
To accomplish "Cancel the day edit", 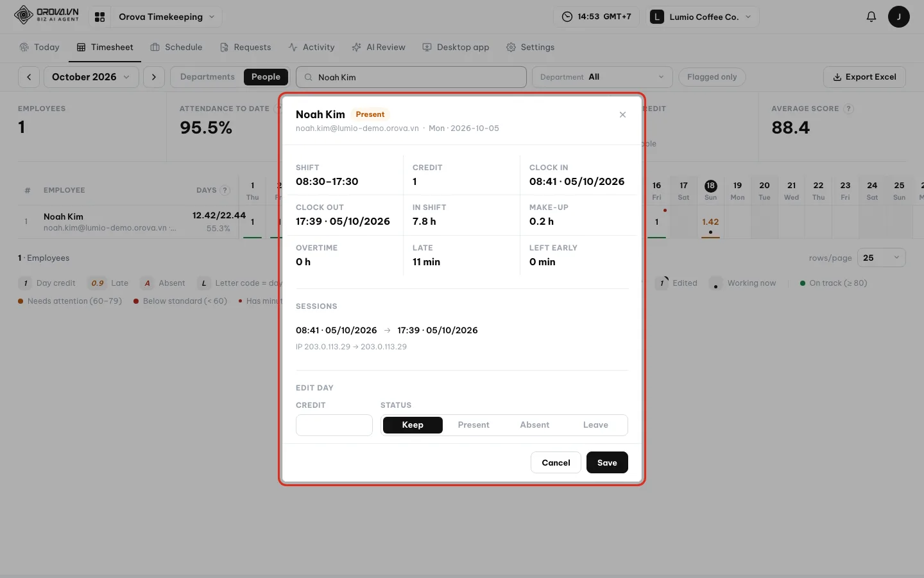I will [556, 463].
